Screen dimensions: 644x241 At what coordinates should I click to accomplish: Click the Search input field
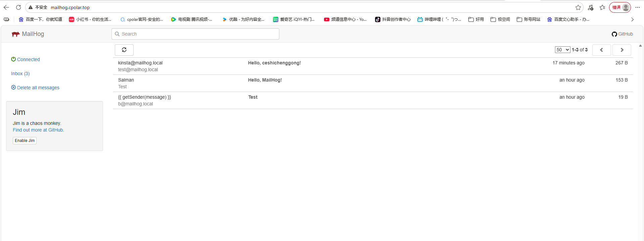click(x=195, y=34)
